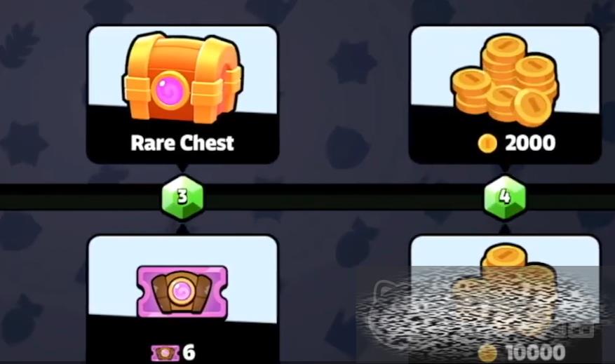Tap the orange Rare Chest icon

(182, 78)
